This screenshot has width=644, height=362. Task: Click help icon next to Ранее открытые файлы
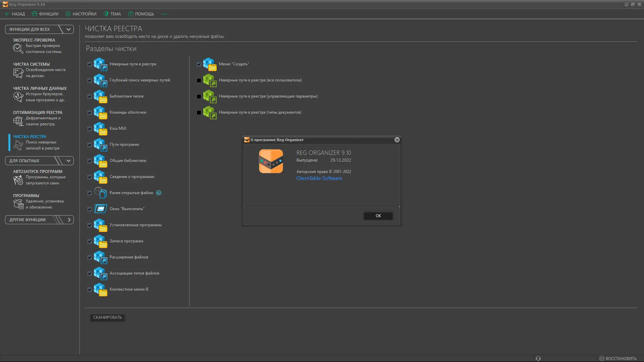pos(159,193)
